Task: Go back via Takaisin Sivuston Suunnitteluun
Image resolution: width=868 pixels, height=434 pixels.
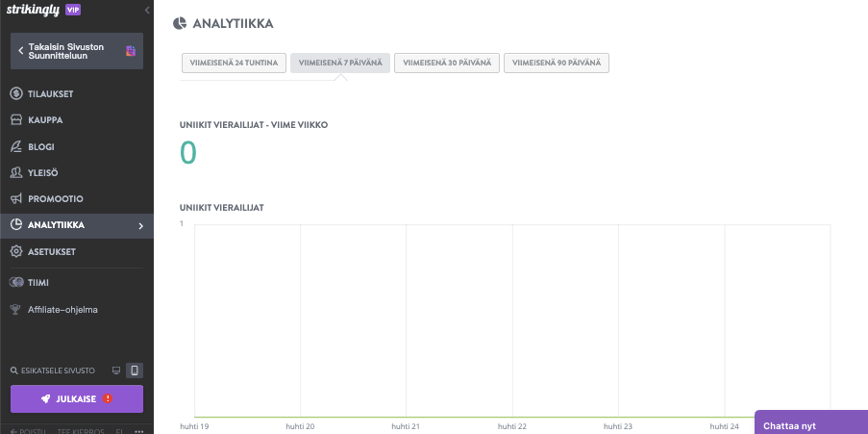Action: [x=77, y=51]
